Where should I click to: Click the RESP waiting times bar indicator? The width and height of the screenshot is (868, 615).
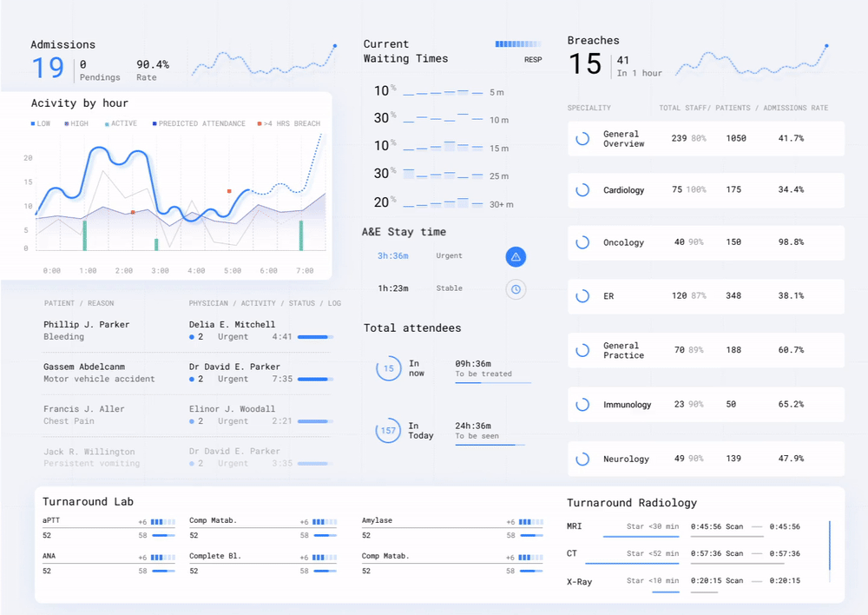click(x=518, y=43)
